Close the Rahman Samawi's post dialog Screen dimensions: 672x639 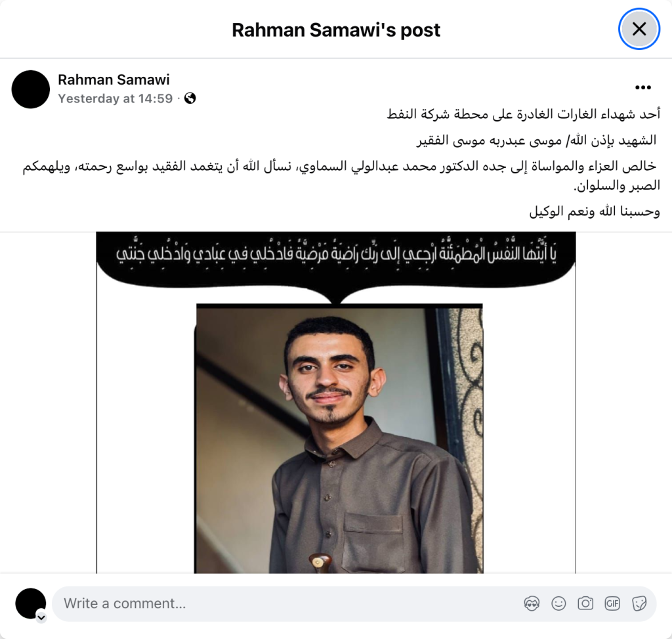coord(639,29)
